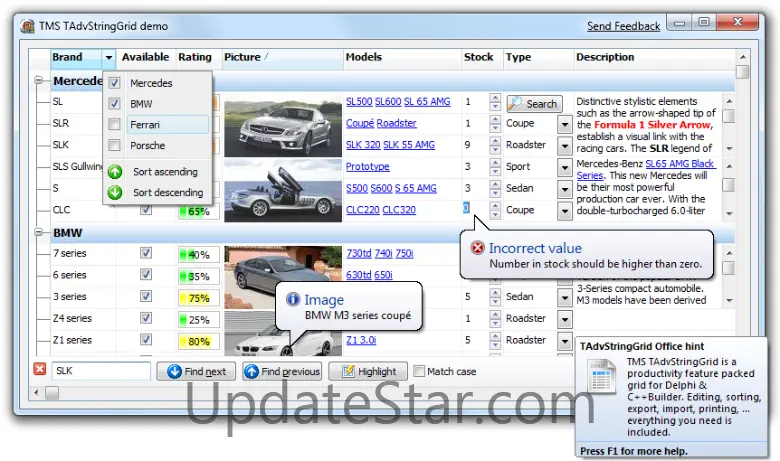Uncheck the Mercedes filter checkbox
Image resolution: width=780 pixels, height=461 pixels.
coord(115,83)
